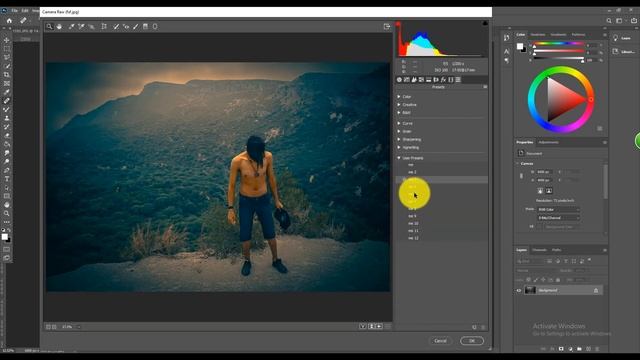Select the Red Eye Removal tool
Screen dimensions: 640x360
point(126,27)
